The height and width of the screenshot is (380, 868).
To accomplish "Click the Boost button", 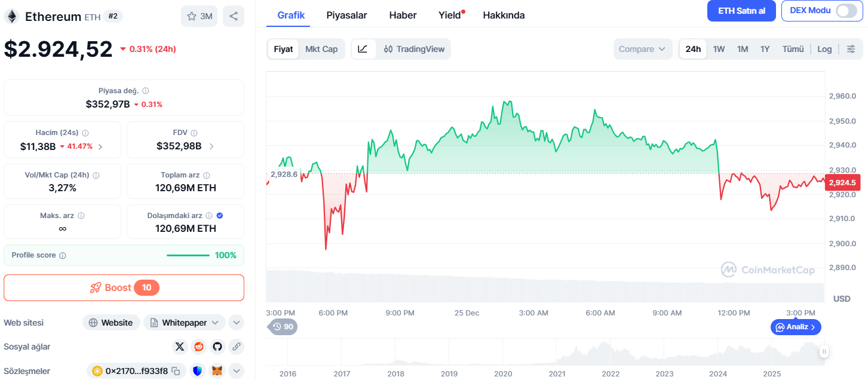I will [124, 288].
